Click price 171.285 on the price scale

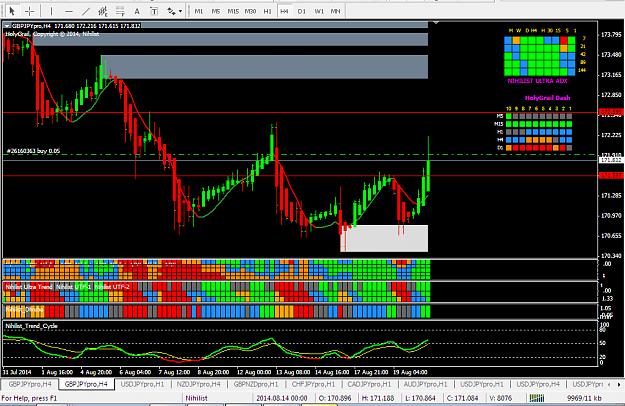click(x=611, y=196)
